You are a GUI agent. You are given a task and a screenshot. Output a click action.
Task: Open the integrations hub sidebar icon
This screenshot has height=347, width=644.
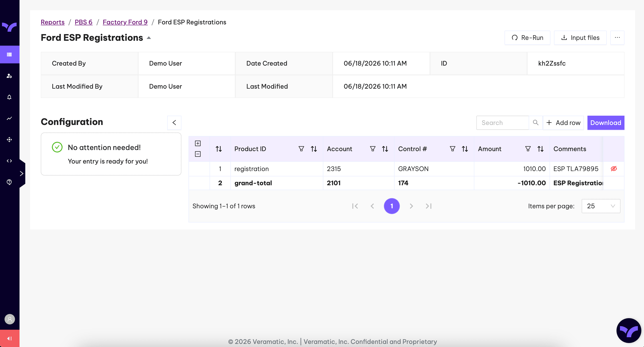coord(9,140)
